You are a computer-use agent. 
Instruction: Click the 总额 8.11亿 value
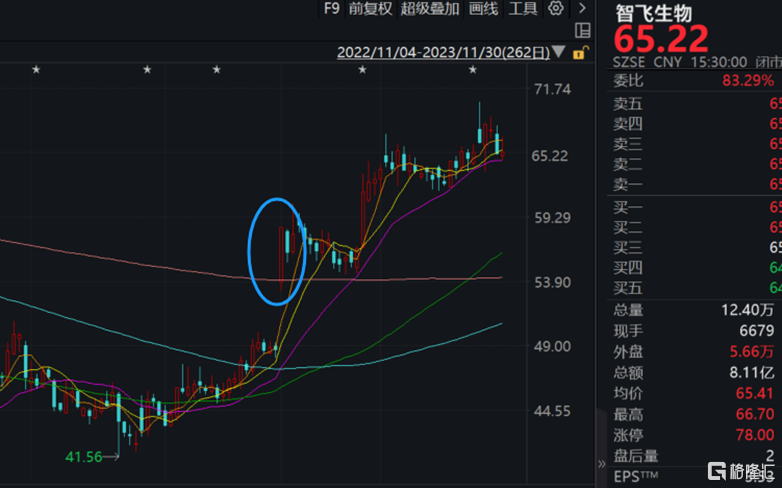(752, 373)
